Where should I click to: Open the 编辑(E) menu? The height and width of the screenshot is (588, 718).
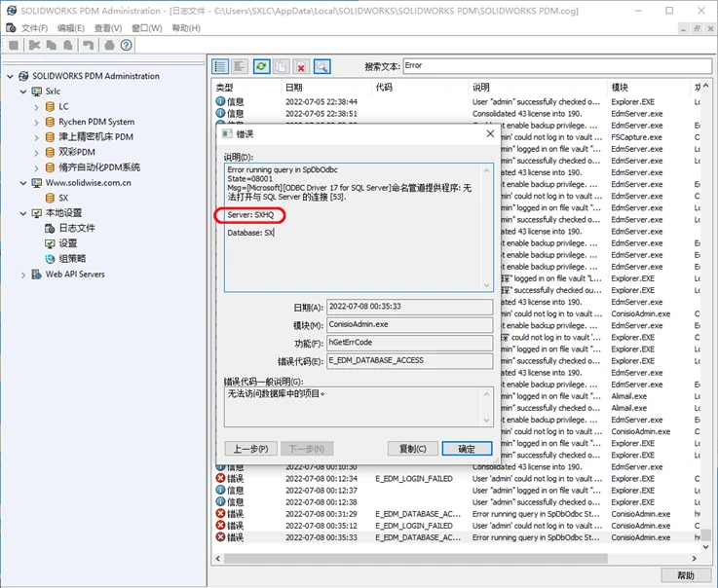click(71, 28)
